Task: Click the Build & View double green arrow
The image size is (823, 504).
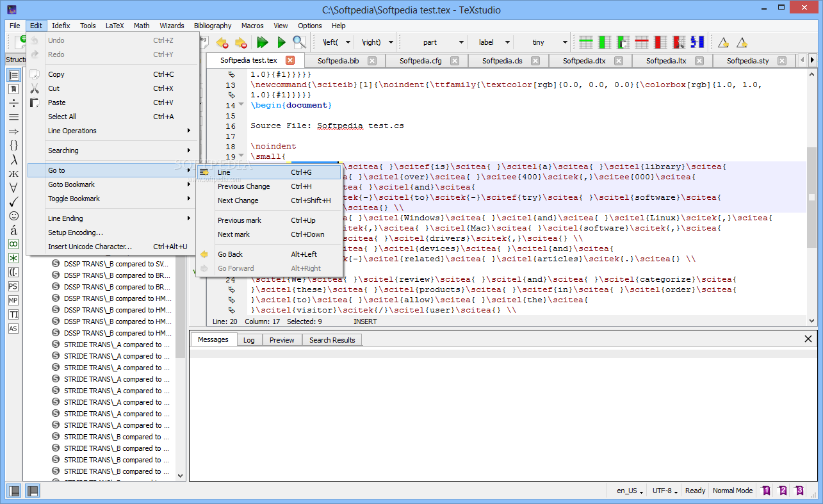Action: pos(262,42)
